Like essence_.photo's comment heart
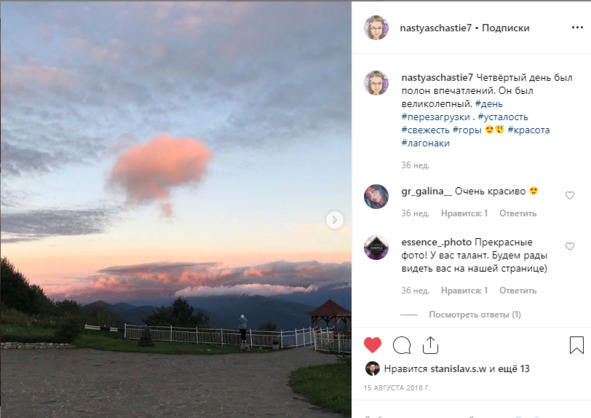The width and height of the screenshot is (591, 418). [x=570, y=246]
